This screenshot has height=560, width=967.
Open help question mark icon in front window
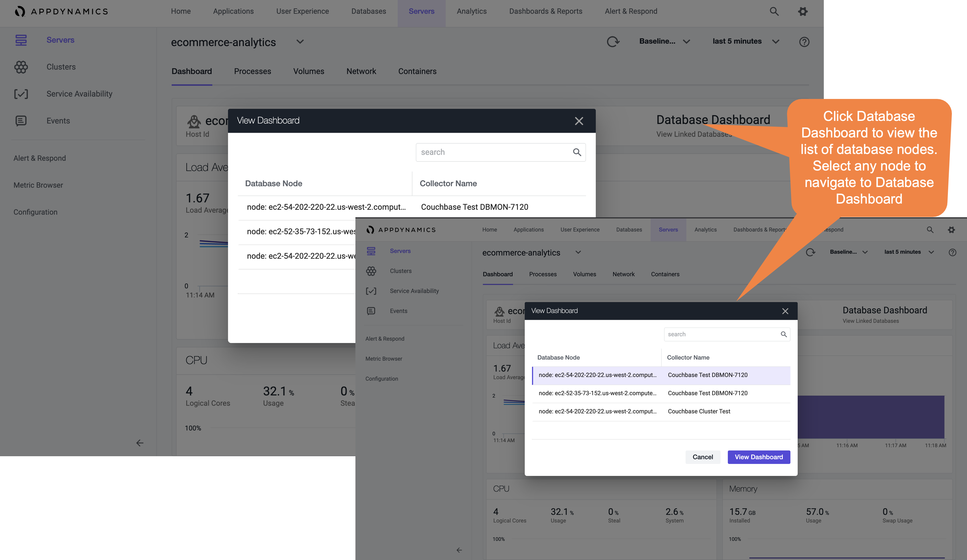click(x=952, y=252)
